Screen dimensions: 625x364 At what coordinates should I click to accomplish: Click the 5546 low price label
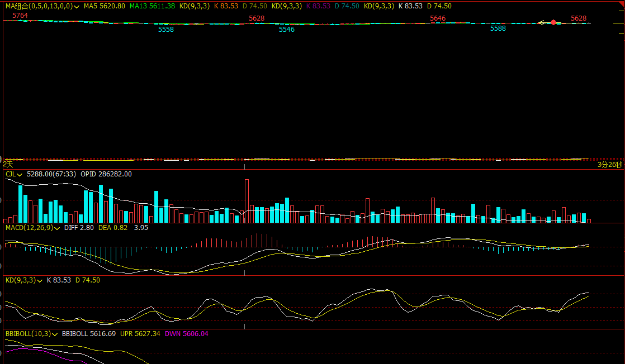point(287,30)
